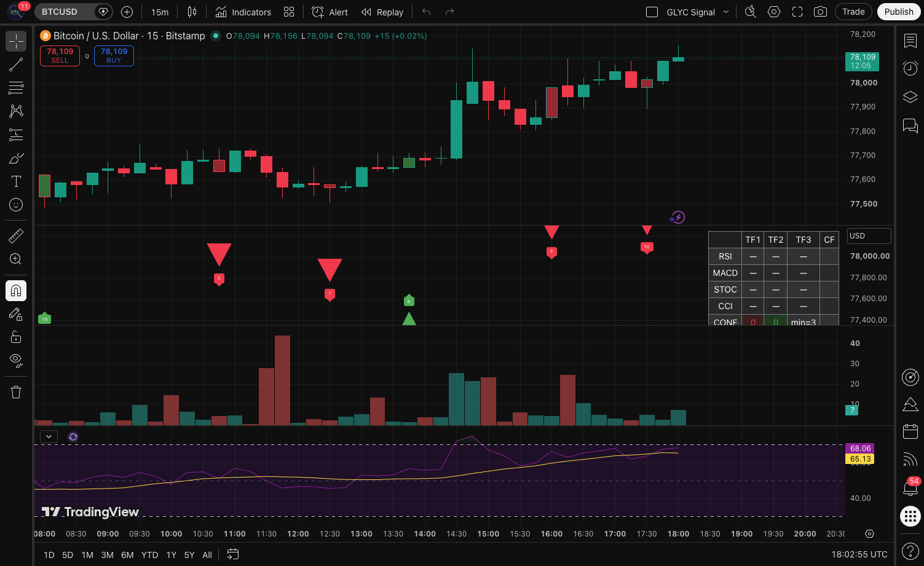Undo the last chart action
924x566 pixels.
[x=427, y=12]
